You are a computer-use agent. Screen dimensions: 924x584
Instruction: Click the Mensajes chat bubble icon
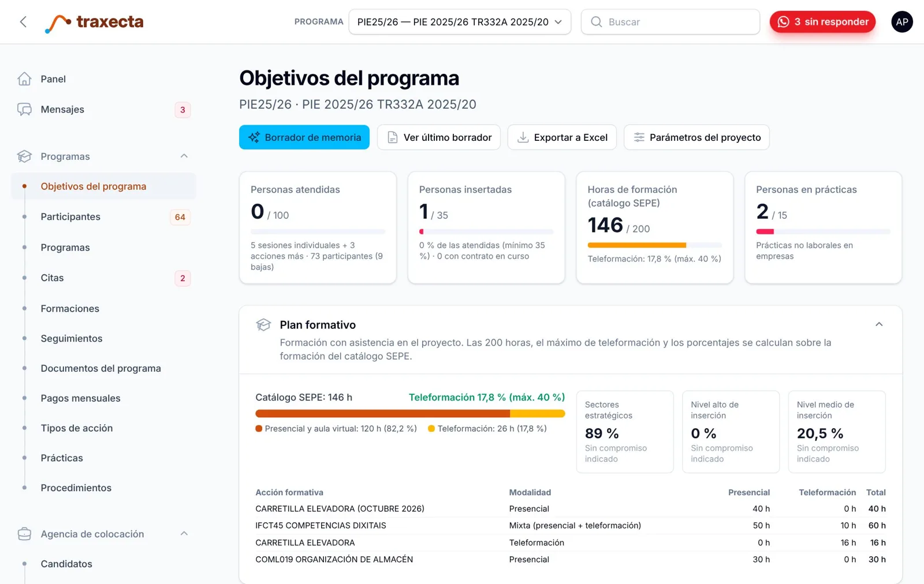[24, 110]
